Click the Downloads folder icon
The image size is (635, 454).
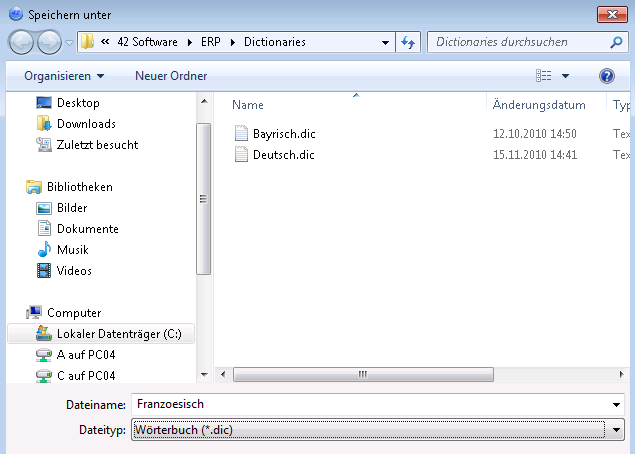click(44, 123)
